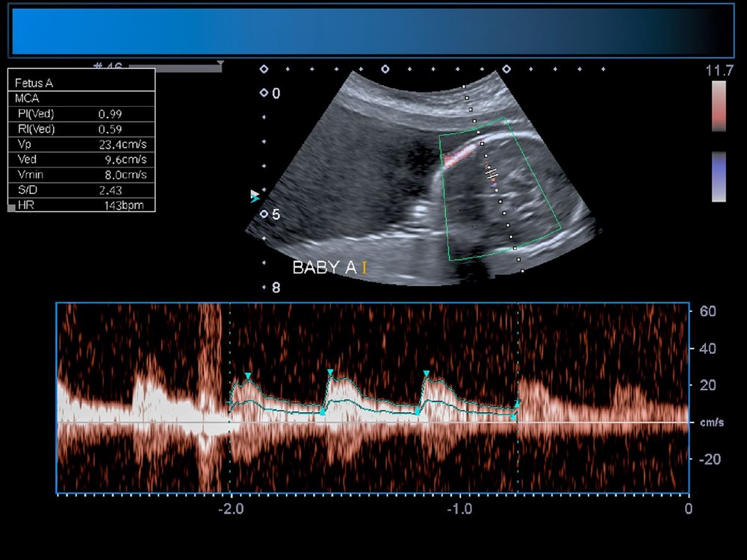Select the PI(Ved) measurement row
The image size is (747, 560).
[x=81, y=113]
